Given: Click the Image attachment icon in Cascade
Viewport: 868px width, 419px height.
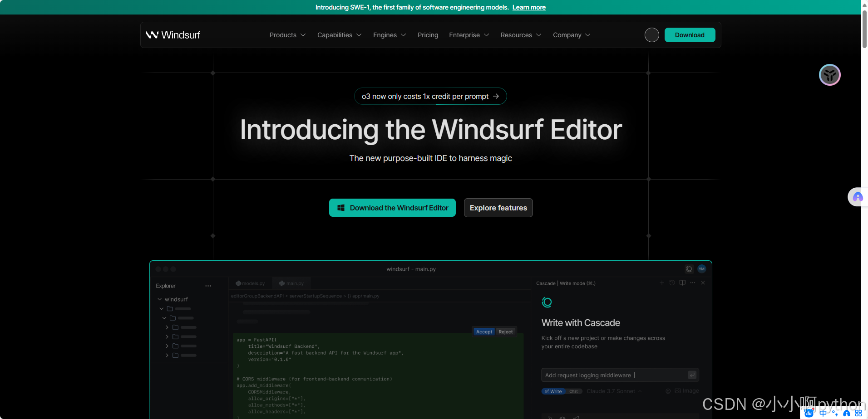Looking at the screenshot, I should tap(686, 390).
